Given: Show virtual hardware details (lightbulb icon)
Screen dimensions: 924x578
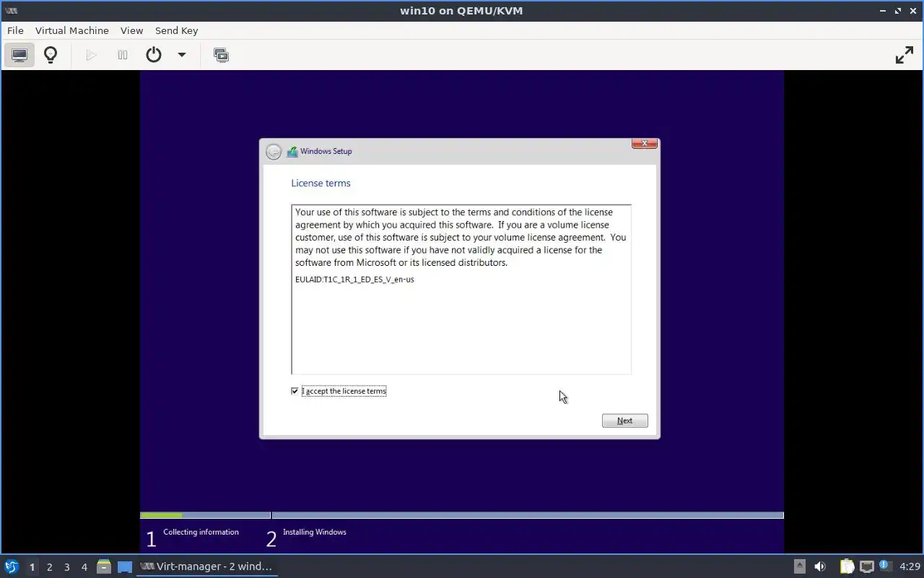Looking at the screenshot, I should point(51,55).
